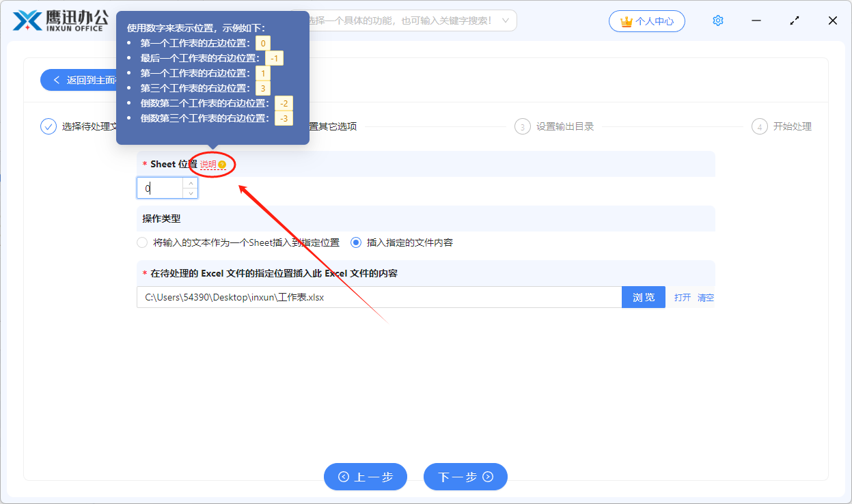
Task: Click the window expand arrows icon
Action: [794, 20]
